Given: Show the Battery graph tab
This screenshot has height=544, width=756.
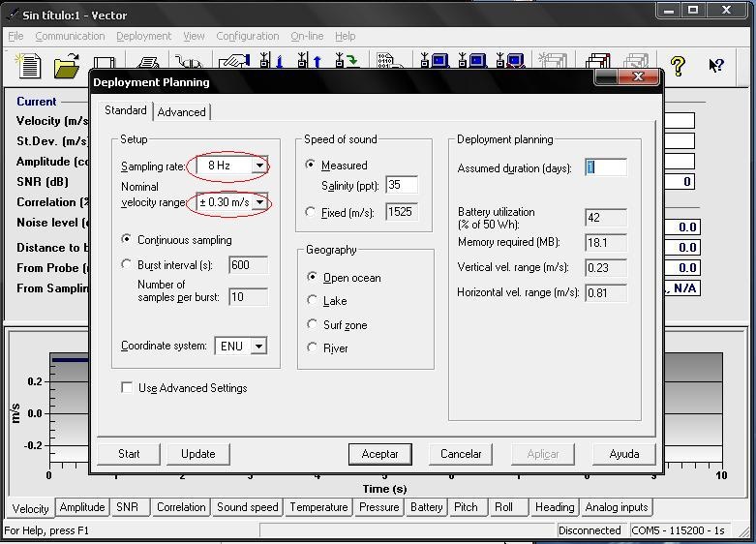Looking at the screenshot, I should click(x=426, y=507).
